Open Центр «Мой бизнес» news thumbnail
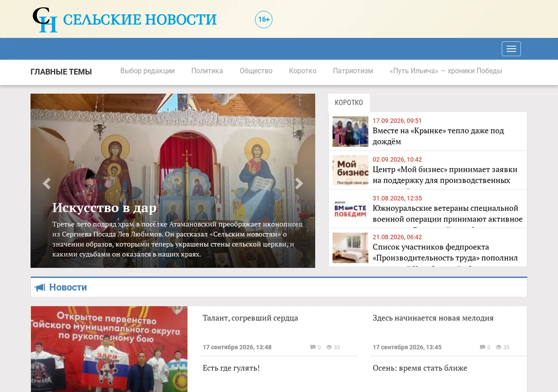Screen dimensions: 558x392 click(x=350, y=170)
